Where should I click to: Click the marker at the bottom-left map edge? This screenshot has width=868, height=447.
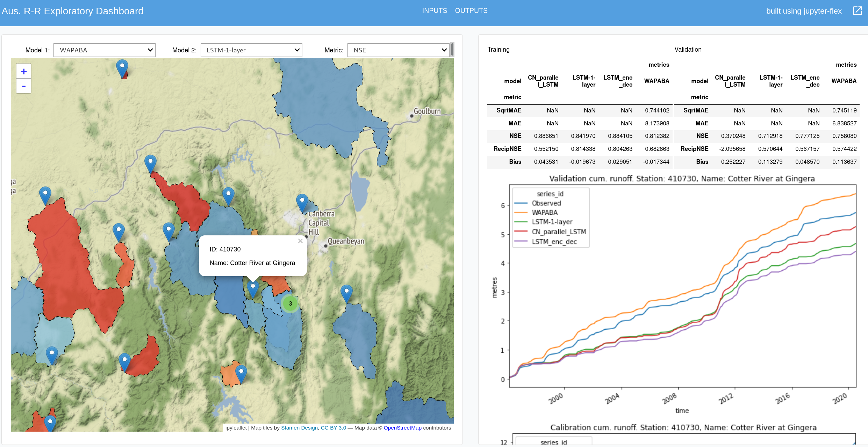[50, 423]
